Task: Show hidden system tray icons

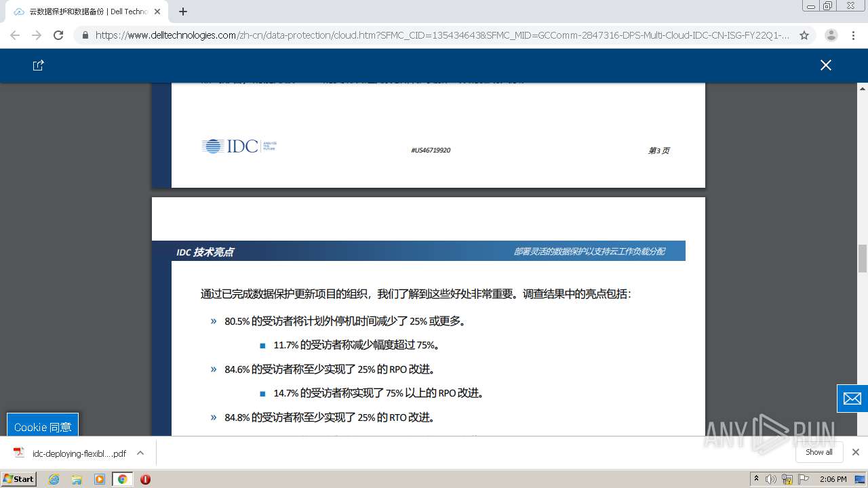Action: pyautogui.click(x=757, y=479)
